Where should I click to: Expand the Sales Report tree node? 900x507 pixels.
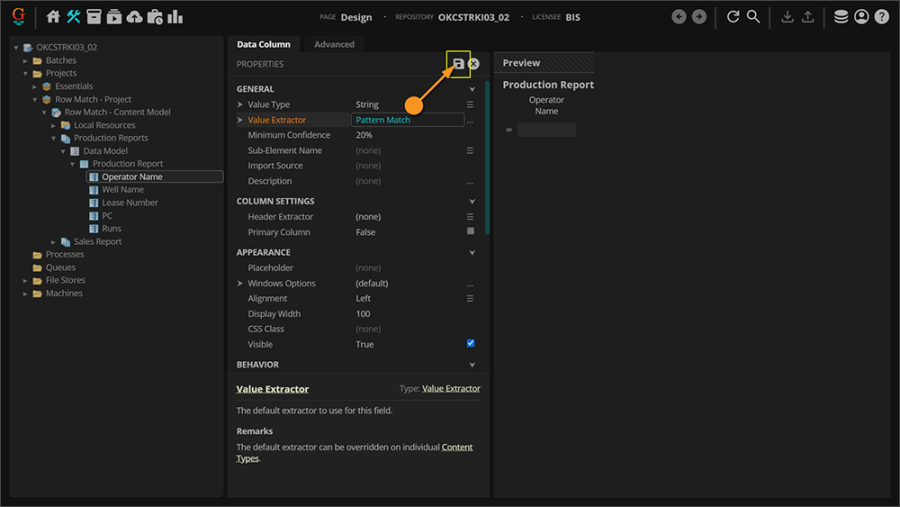click(x=54, y=242)
